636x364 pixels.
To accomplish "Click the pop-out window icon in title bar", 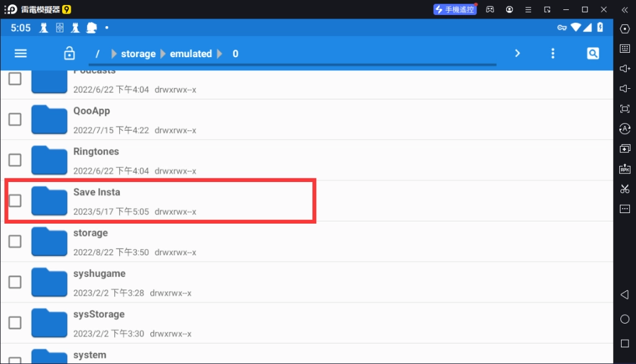I will point(547,9).
